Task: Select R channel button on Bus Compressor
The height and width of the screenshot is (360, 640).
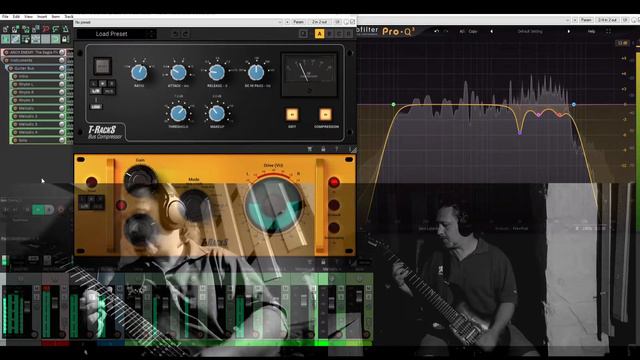Action: tap(111, 84)
